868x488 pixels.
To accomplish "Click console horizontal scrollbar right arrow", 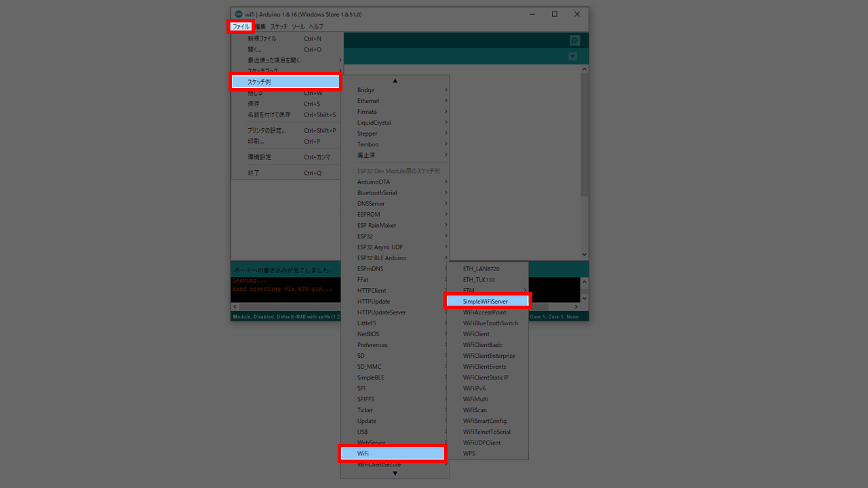I will [x=576, y=307].
